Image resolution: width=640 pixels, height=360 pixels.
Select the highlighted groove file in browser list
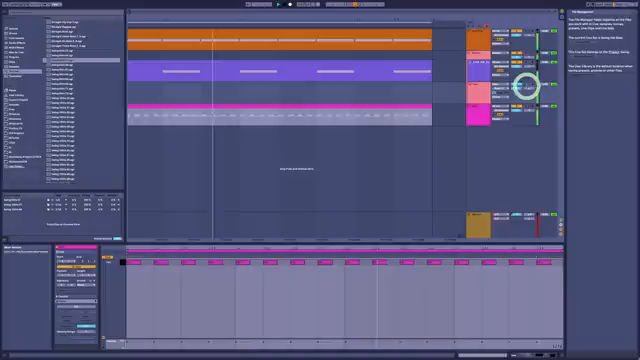(x=82, y=60)
